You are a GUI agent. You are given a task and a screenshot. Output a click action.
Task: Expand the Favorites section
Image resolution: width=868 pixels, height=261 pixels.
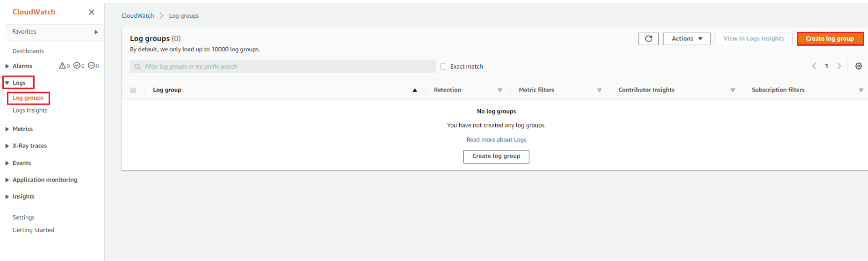(x=96, y=32)
